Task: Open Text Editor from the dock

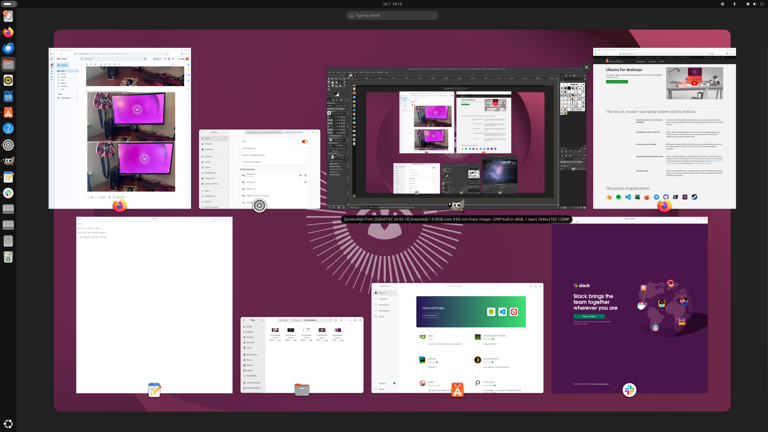Action: point(8,177)
